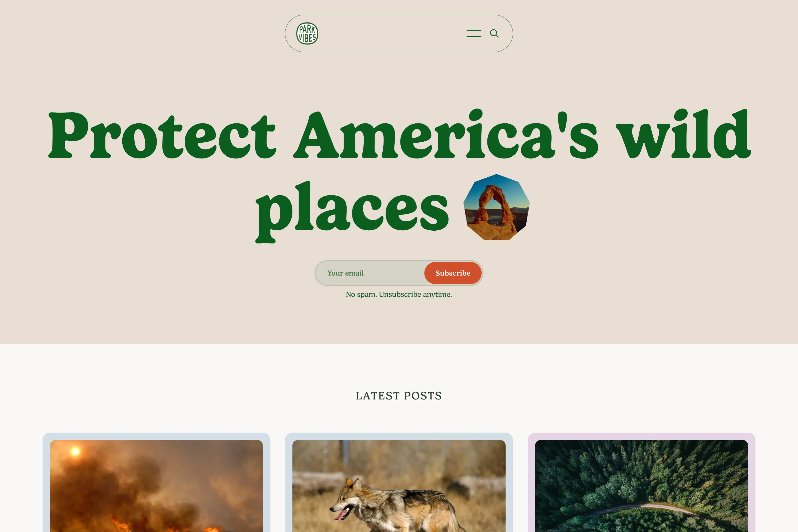Open search with magnifier icon
This screenshot has width=798, height=532.
[x=494, y=33]
